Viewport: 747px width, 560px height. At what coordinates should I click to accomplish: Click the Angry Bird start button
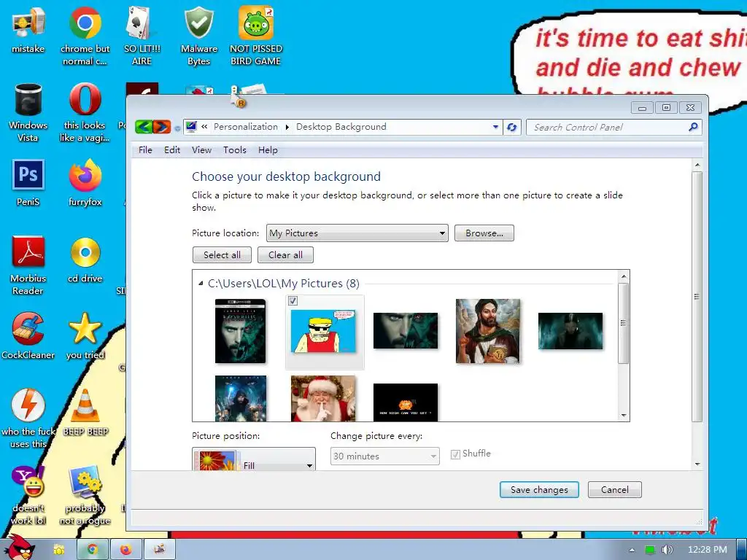point(19,548)
